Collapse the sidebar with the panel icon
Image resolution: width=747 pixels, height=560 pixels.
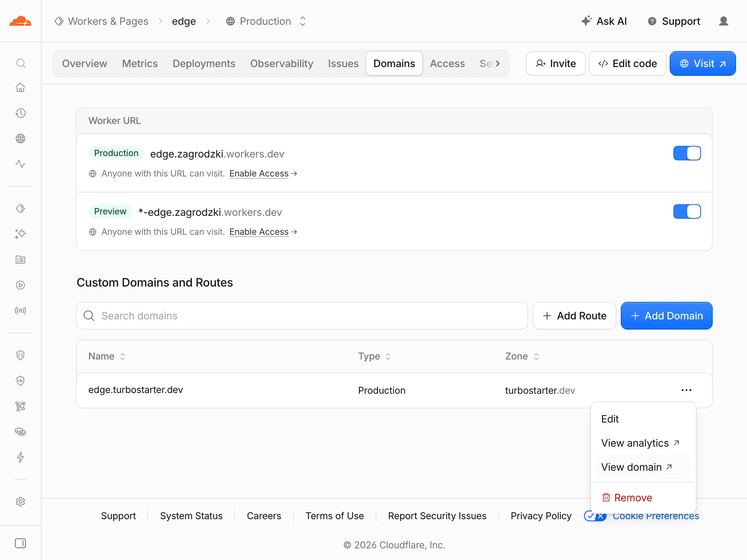click(x=20, y=543)
